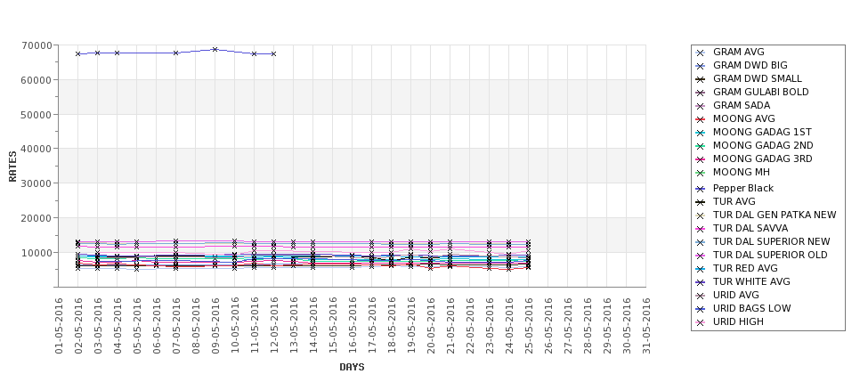Select the MOONG GADAG 3RD legend label
Viewport: 868px width, 382px height.
763,158
